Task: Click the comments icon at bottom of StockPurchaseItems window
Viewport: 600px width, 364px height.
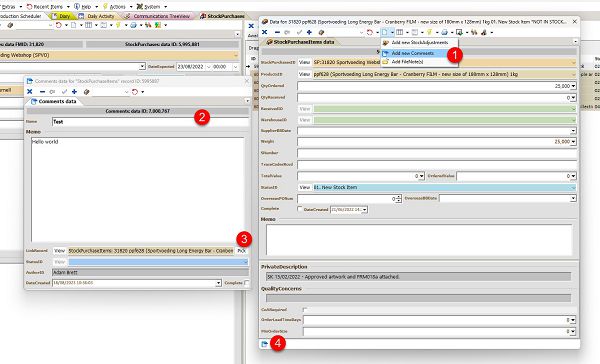Action: [264, 344]
